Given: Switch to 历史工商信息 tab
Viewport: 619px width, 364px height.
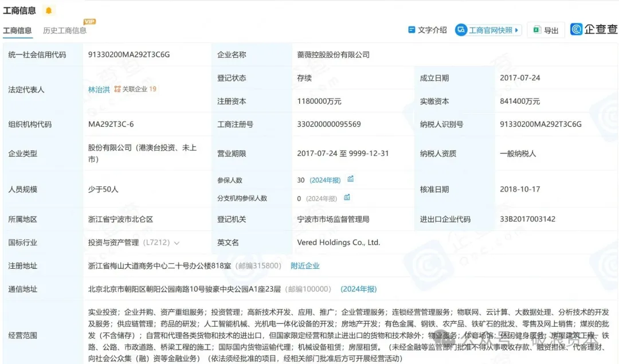Looking at the screenshot, I should pyautogui.click(x=65, y=30).
